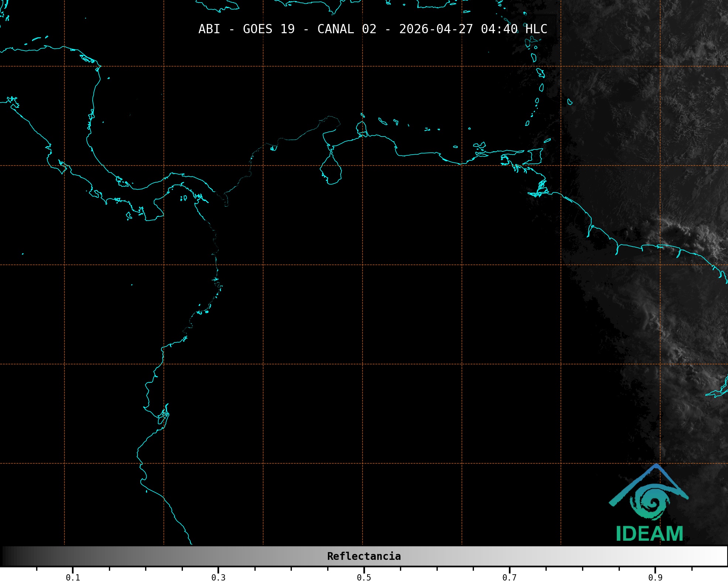
Task: Click the 0.1 tick label on colorbar
Action: pyautogui.click(x=73, y=578)
